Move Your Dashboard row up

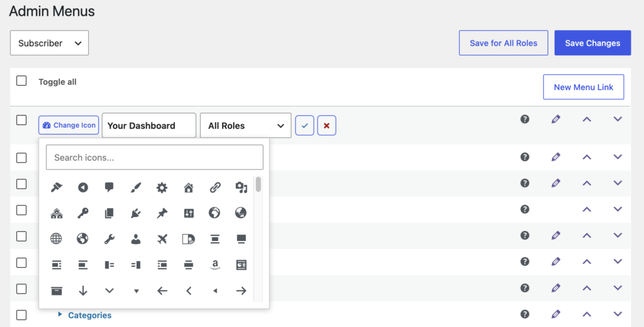tap(587, 119)
